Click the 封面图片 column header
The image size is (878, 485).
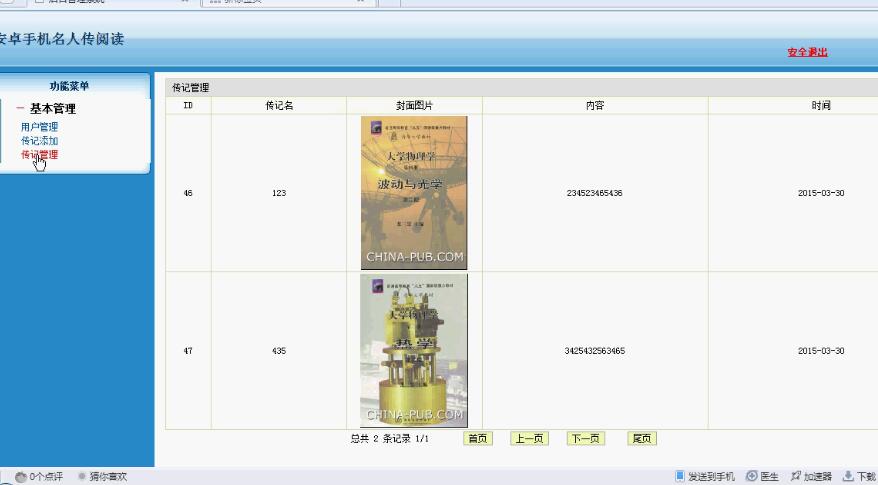point(414,105)
